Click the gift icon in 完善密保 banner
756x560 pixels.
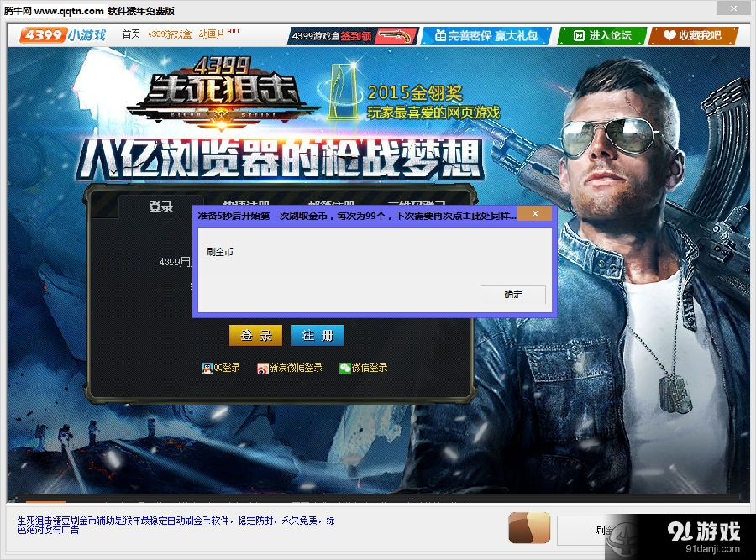pos(440,35)
